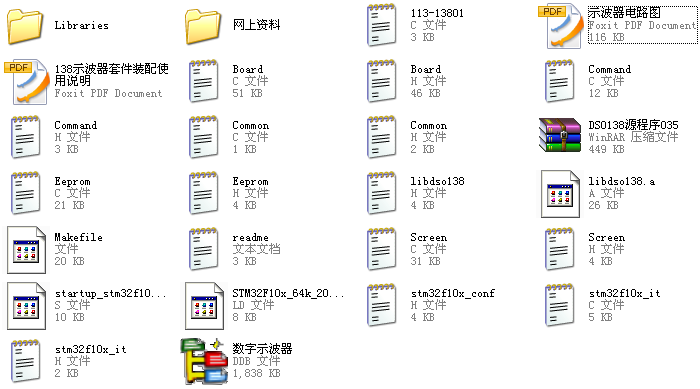Click the 'Makefile' file name
Screen dimensions: 700x389
[79, 237]
